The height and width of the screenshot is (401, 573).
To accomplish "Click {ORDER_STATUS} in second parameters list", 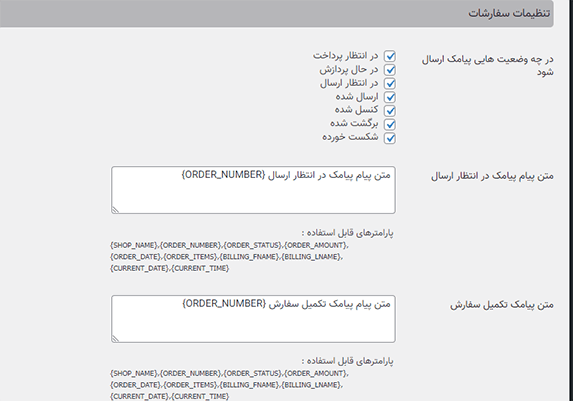I will click(253, 374).
